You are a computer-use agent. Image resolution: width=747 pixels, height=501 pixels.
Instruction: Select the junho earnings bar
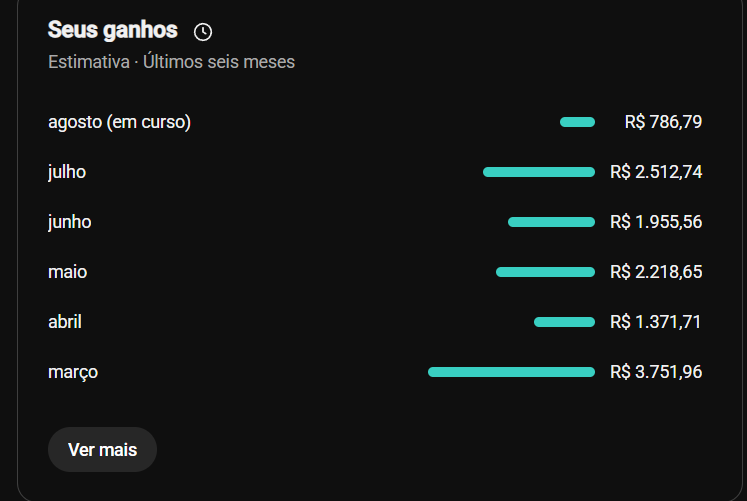(x=552, y=222)
